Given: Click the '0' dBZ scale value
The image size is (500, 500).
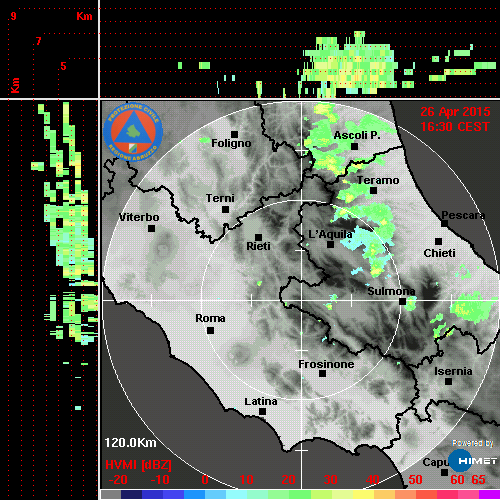Looking at the screenshot, I should 205,480.
